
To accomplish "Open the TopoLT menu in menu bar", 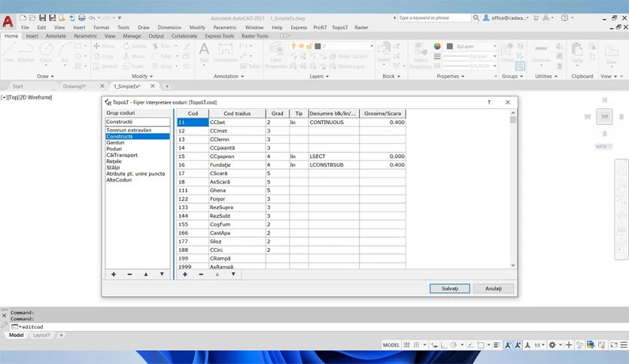I will click(340, 27).
